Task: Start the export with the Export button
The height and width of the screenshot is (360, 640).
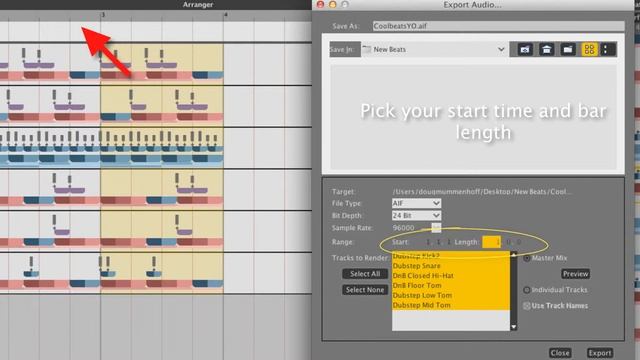Action: tap(600, 353)
